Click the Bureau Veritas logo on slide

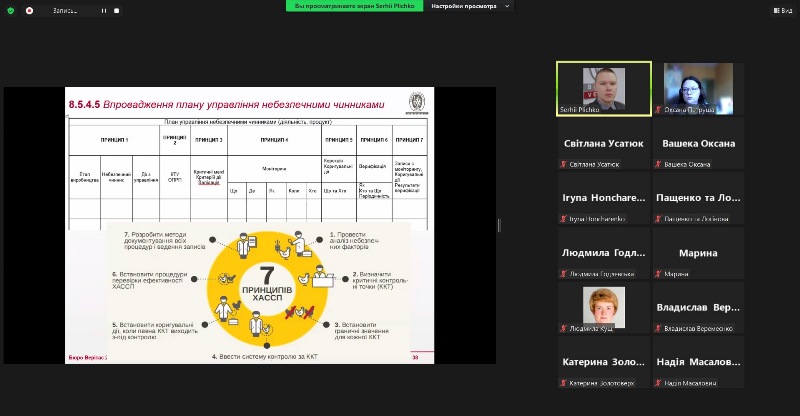click(x=417, y=103)
